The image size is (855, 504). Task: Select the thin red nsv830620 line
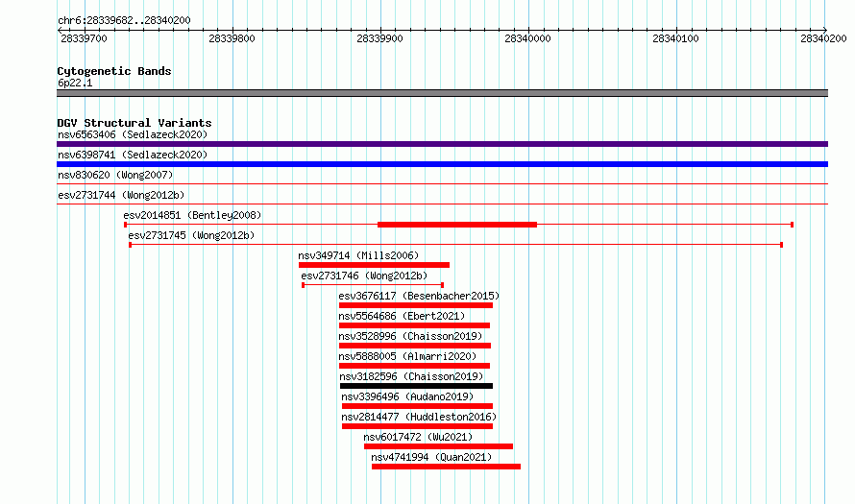coord(442,184)
